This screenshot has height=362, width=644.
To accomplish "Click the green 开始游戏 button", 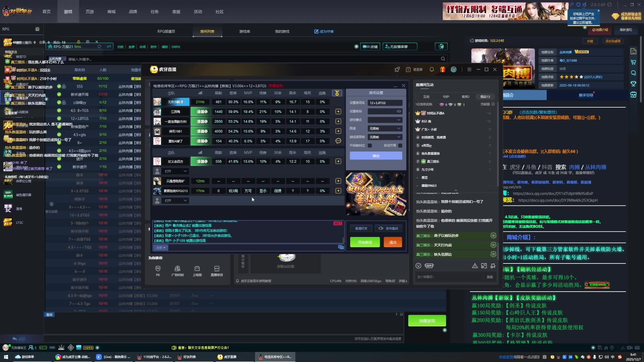I will [365, 242].
